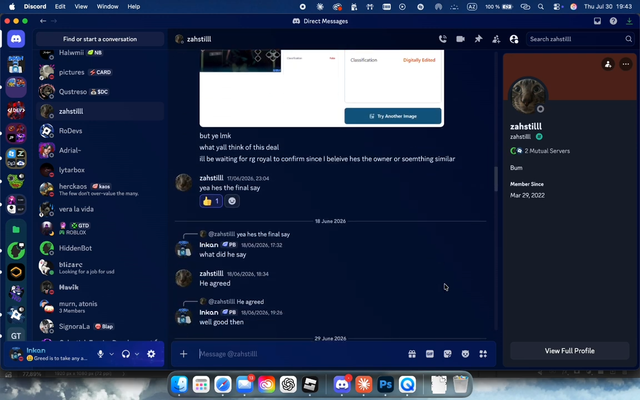
Task: Click Inkan username in 'well good then' message
Action: (209, 312)
